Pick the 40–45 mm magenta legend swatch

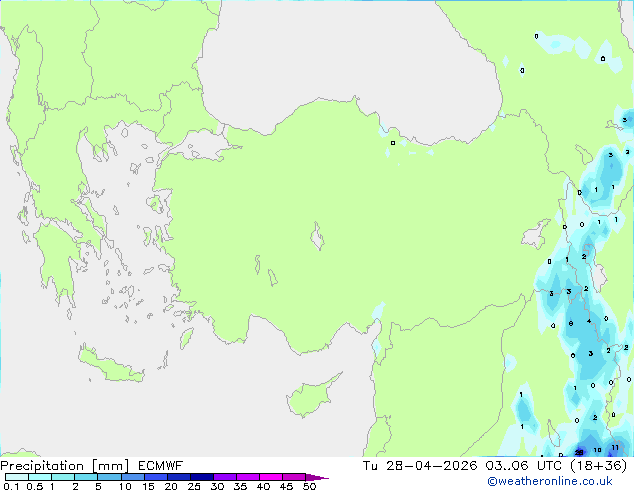pos(271,477)
